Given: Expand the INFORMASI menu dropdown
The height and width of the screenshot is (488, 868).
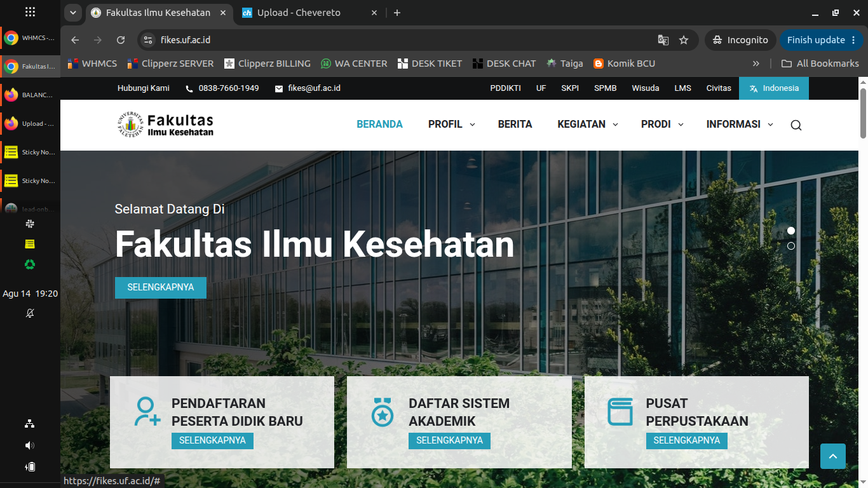Looking at the screenshot, I should coord(770,125).
